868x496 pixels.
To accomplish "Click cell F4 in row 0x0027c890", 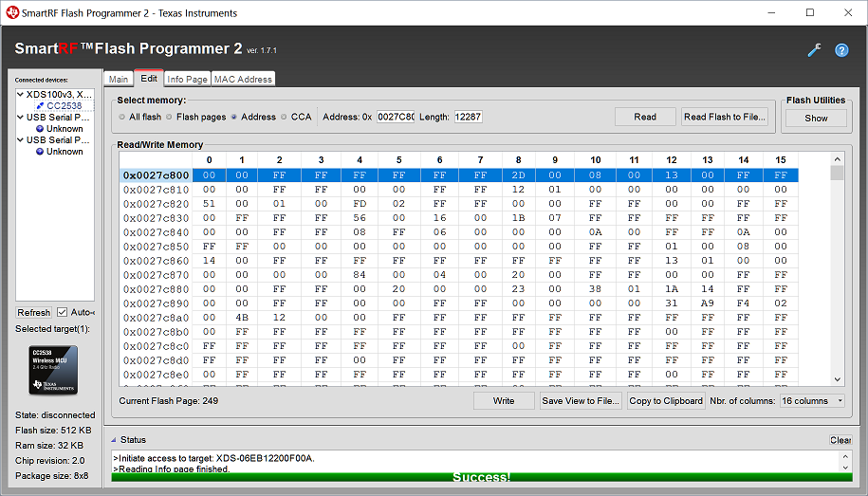I will point(743,303).
